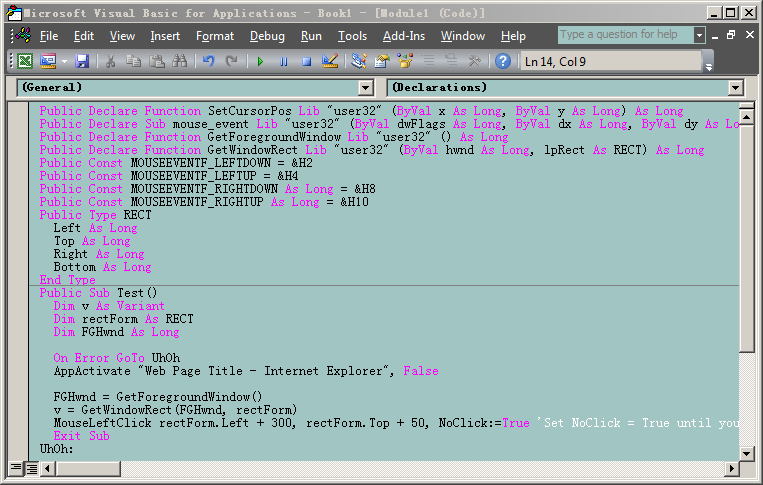
Task: Click the vertical scrollbar thumb
Action: pyautogui.click(x=746, y=238)
